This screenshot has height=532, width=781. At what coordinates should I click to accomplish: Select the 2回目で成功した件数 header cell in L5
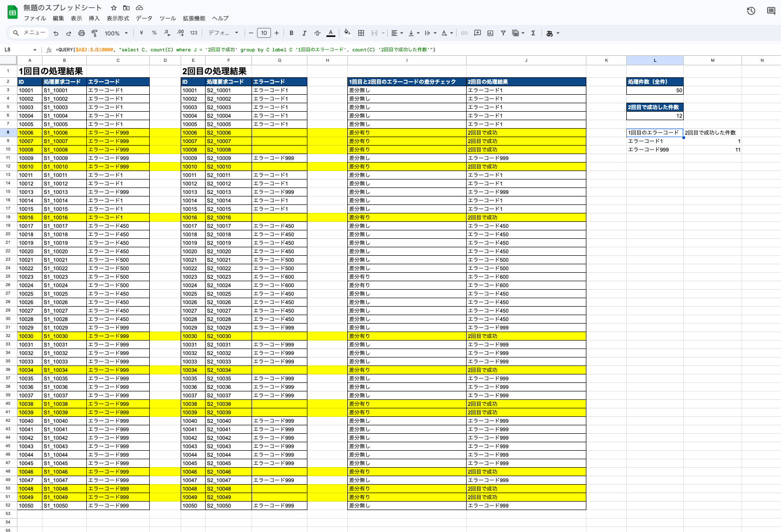tap(655, 107)
